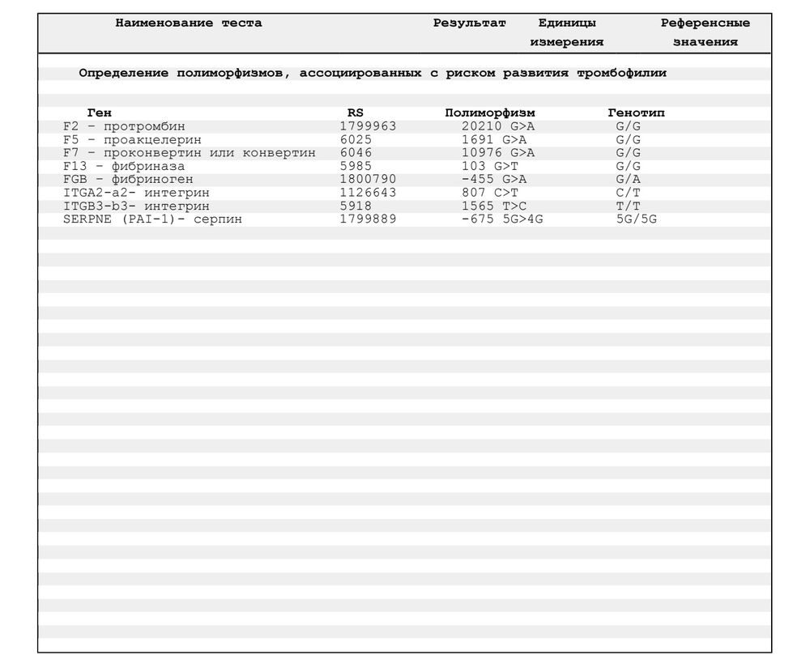Click the 'G/A' genotype for fibrinogen
Image resolution: width=810 pixels, height=672 pixels.
[628, 179]
